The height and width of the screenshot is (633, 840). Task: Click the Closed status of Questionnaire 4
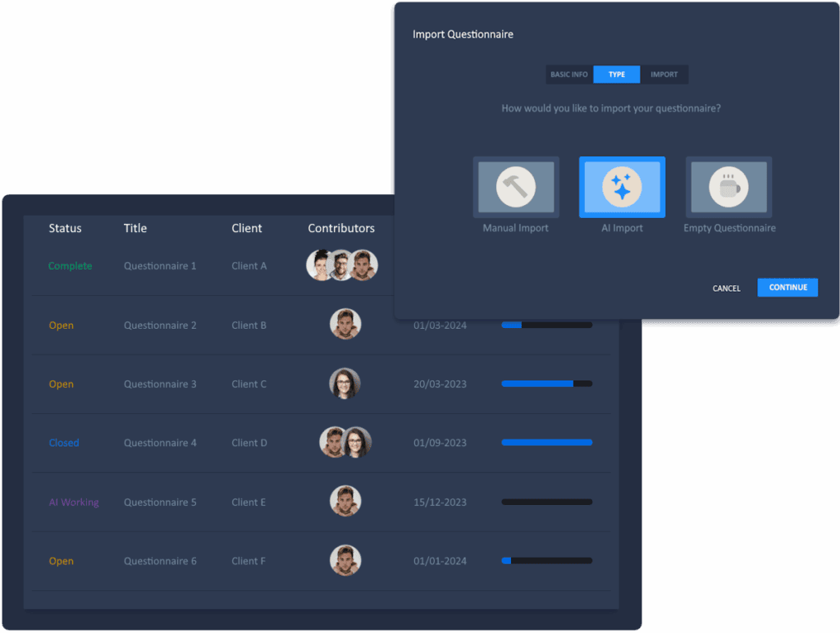[64, 443]
